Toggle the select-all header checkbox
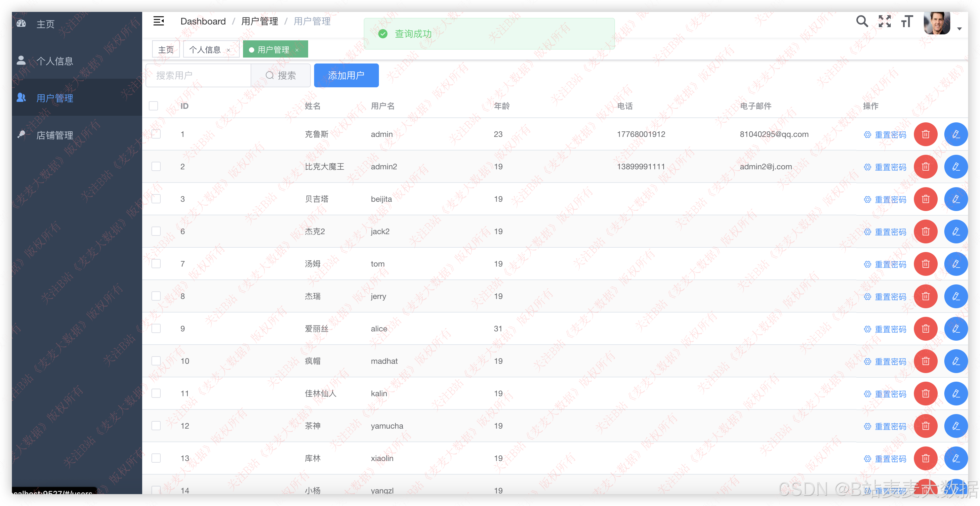This screenshot has height=506, width=980. point(153,106)
